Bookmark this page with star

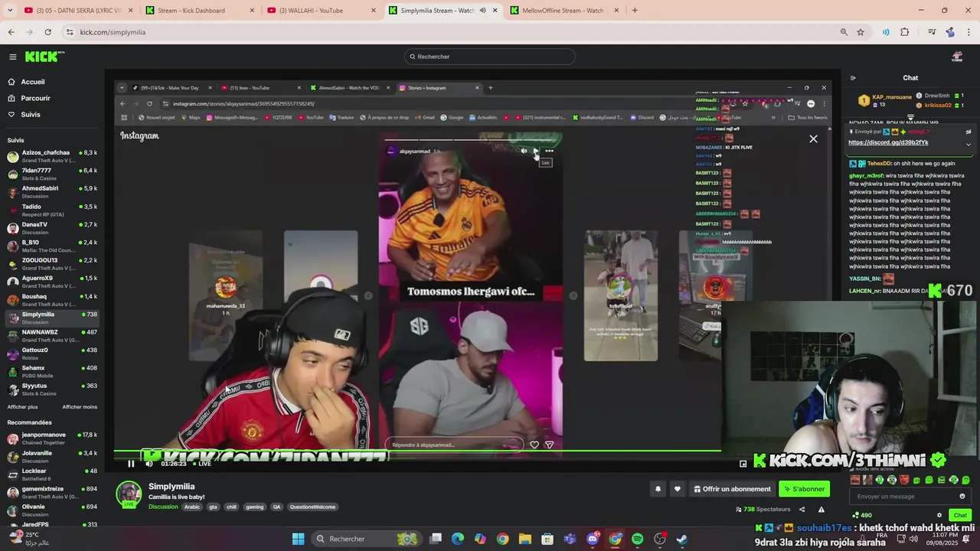(x=861, y=32)
